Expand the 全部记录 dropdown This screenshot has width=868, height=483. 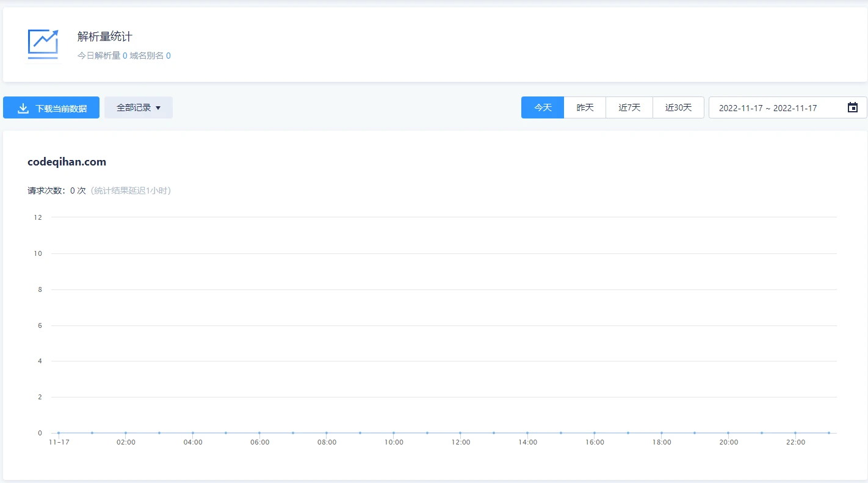click(139, 107)
